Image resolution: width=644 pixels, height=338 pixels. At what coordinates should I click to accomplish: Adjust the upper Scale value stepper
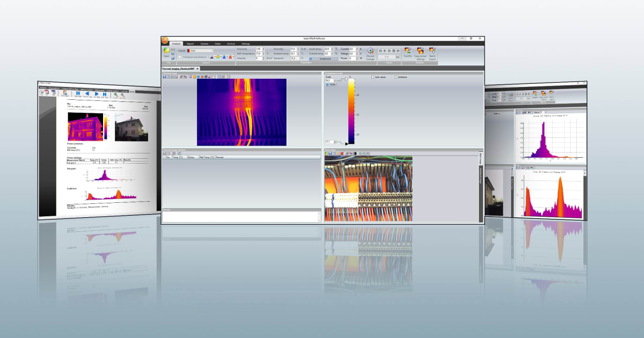[x=334, y=80]
